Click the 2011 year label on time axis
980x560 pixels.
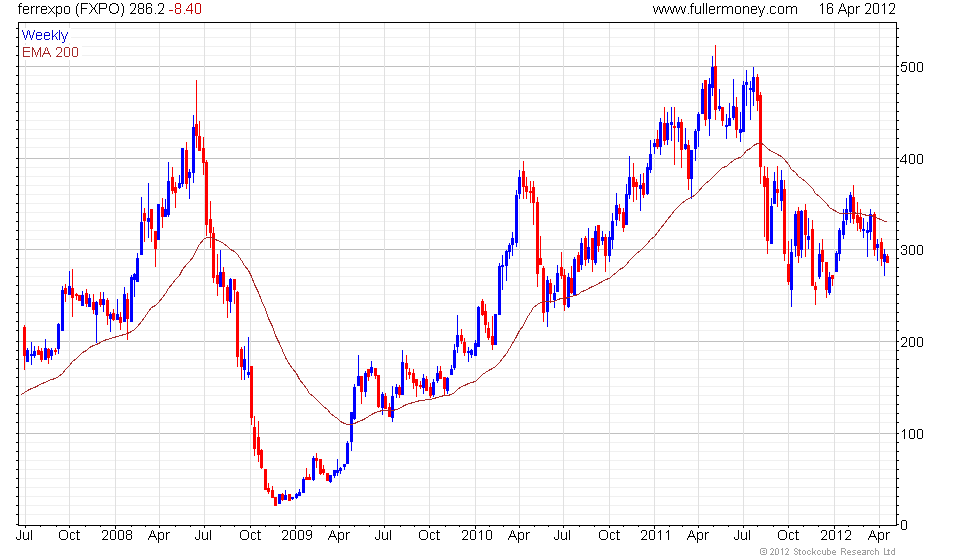tap(656, 536)
